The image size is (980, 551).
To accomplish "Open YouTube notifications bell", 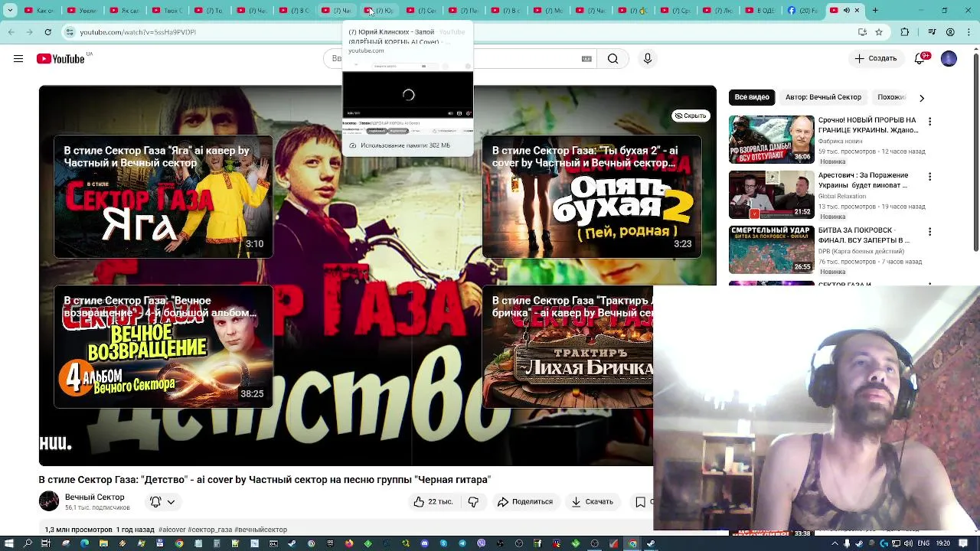I will pyautogui.click(x=921, y=59).
